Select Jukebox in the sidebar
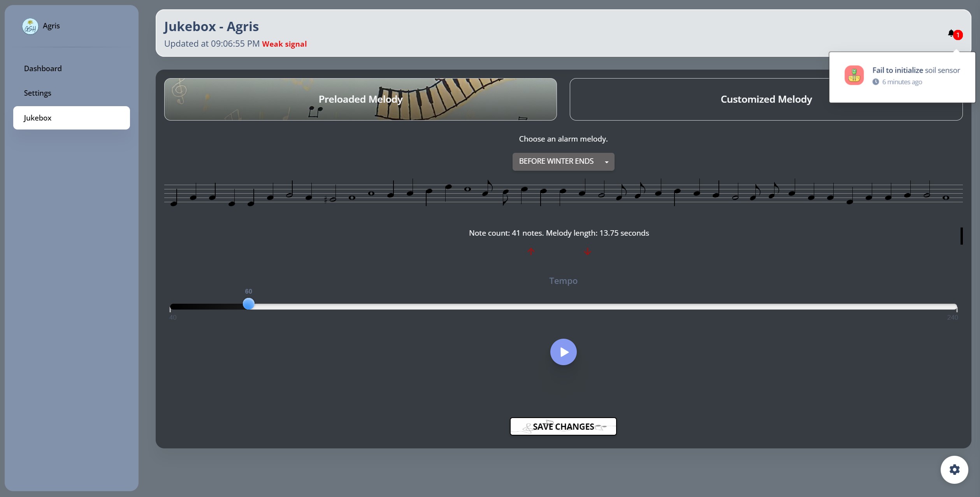Viewport: 980px width, 497px height. (x=72, y=118)
